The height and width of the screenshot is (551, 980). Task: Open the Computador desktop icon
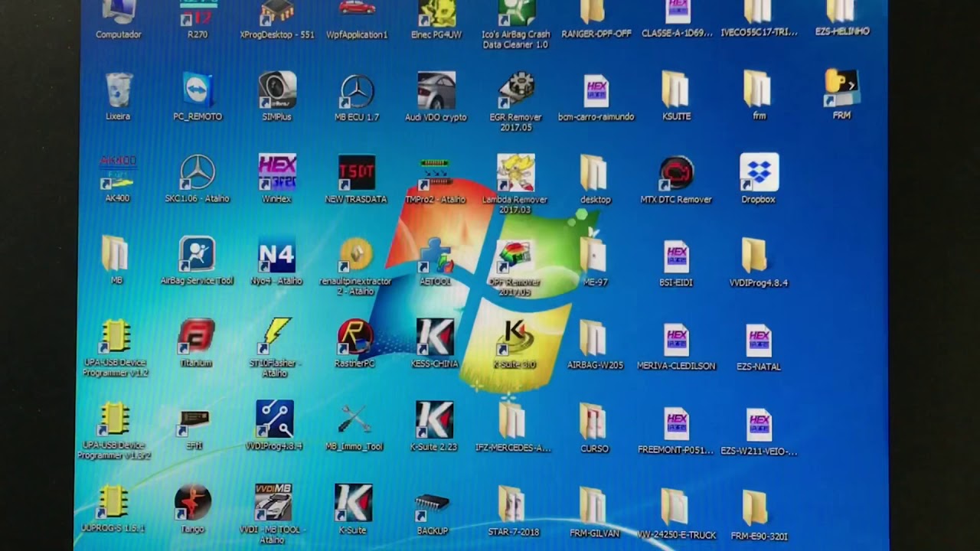118,20
